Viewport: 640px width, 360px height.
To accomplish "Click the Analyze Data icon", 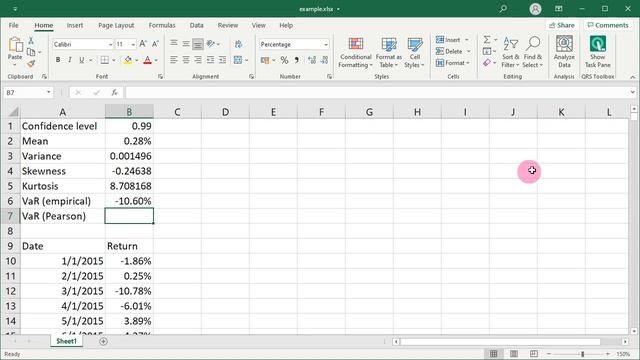I will [x=564, y=52].
